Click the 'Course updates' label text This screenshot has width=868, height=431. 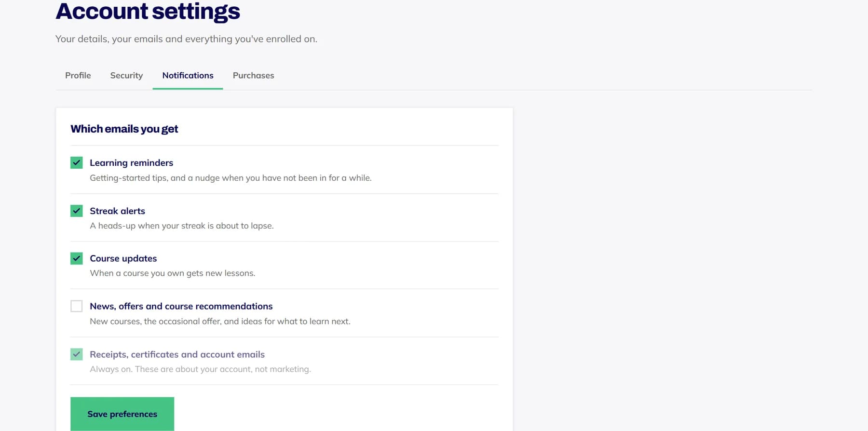pyautogui.click(x=123, y=258)
